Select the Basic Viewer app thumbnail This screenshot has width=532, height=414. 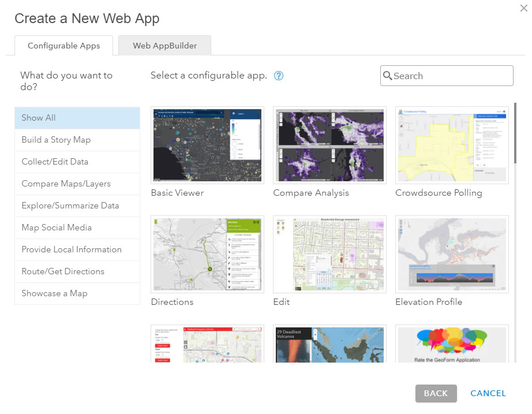[207, 145]
